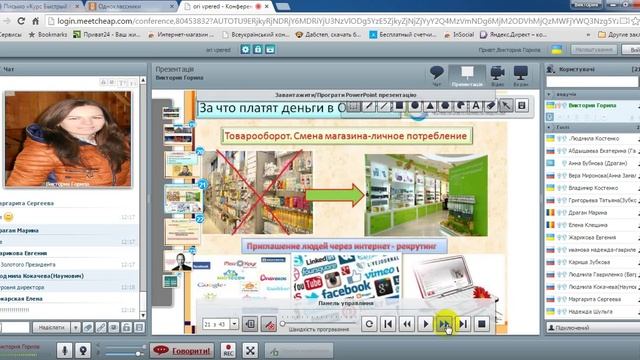Select the text 'A' annotation tool
This screenshot has width=640, height=360.
476,106
